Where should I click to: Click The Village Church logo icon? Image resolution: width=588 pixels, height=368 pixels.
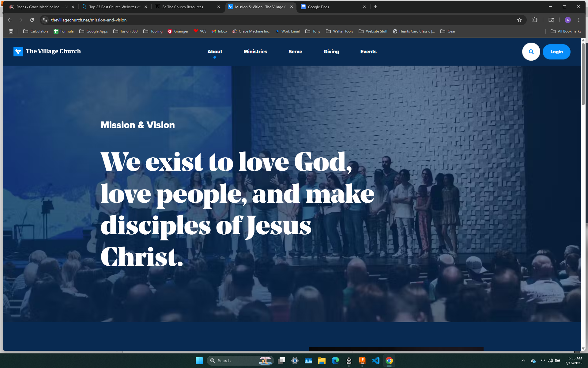pyautogui.click(x=18, y=52)
